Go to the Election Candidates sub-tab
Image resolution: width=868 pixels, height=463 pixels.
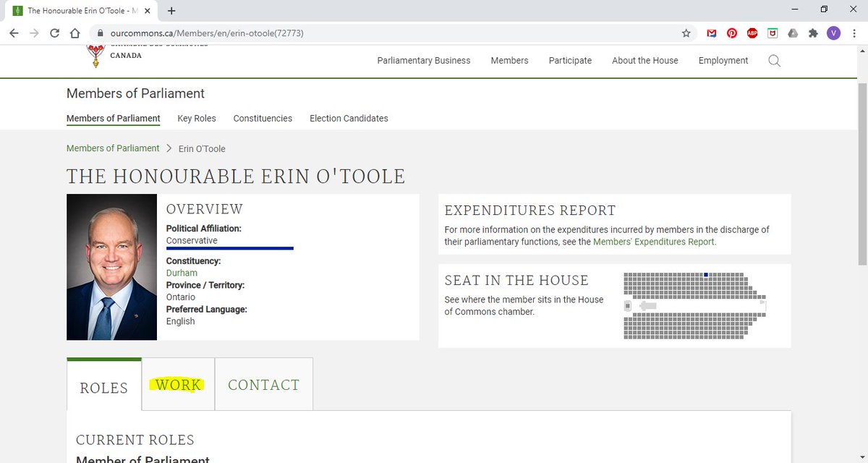(x=349, y=118)
